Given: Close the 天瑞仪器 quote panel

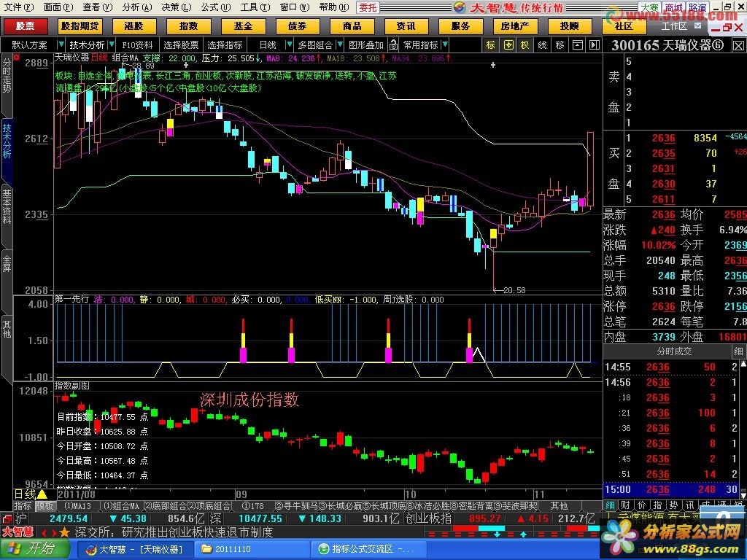Looking at the screenshot, I should 738,46.
